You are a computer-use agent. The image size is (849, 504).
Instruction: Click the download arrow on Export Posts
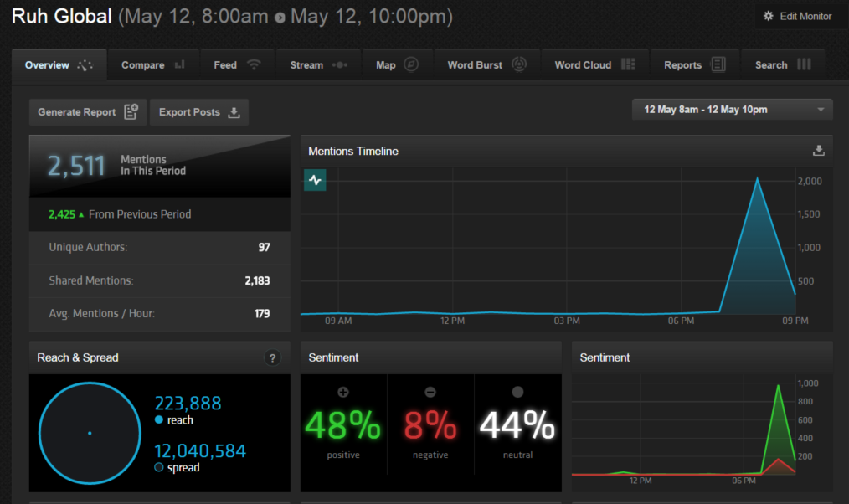click(x=234, y=112)
